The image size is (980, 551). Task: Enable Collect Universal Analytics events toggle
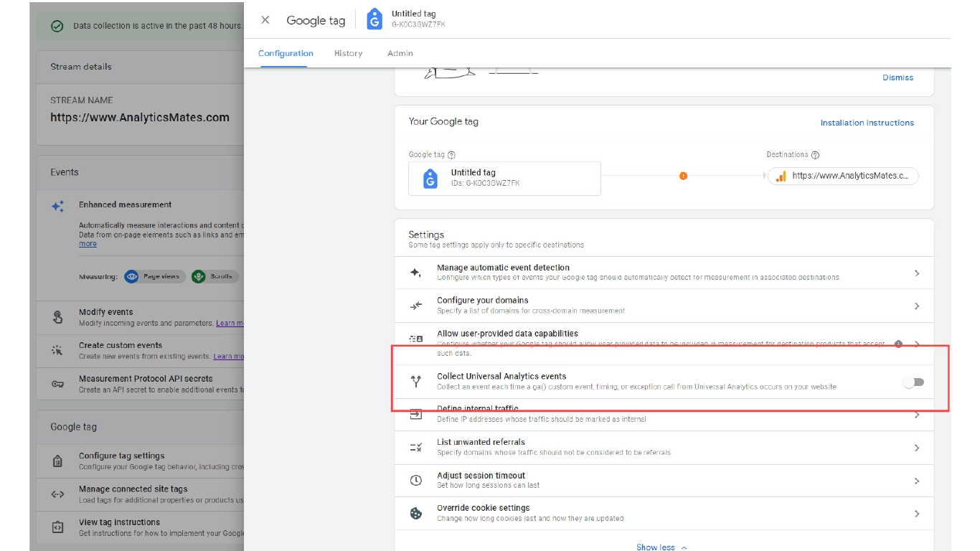pyautogui.click(x=913, y=382)
